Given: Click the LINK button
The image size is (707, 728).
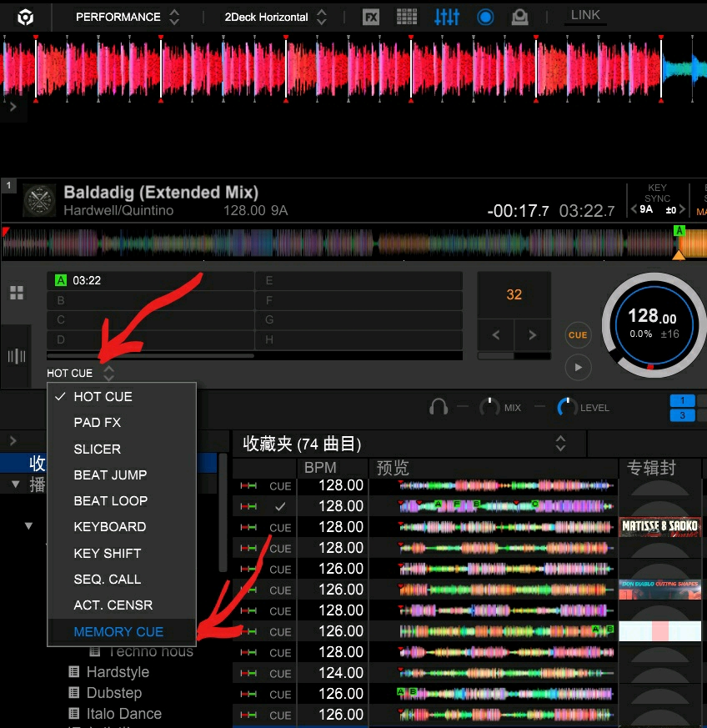Looking at the screenshot, I should (x=585, y=15).
